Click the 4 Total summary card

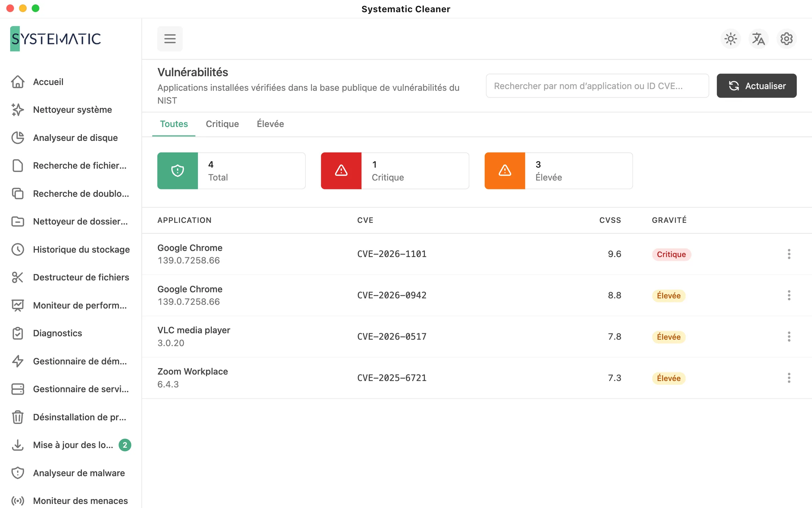[x=231, y=171]
